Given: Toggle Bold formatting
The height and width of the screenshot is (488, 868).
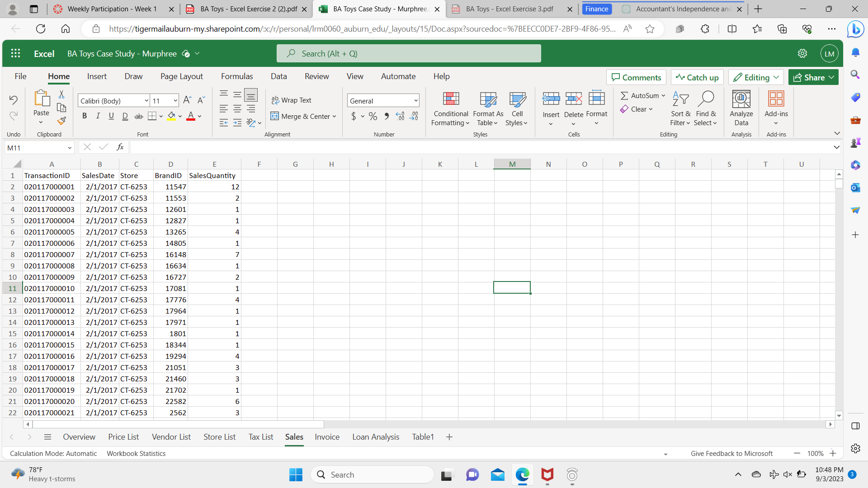Looking at the screenshot, I should [x=85, y=117].
